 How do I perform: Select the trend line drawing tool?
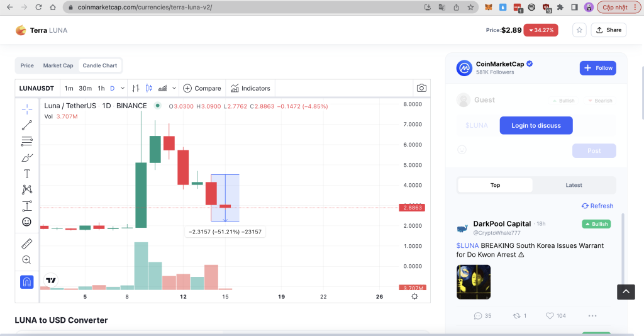26,125
